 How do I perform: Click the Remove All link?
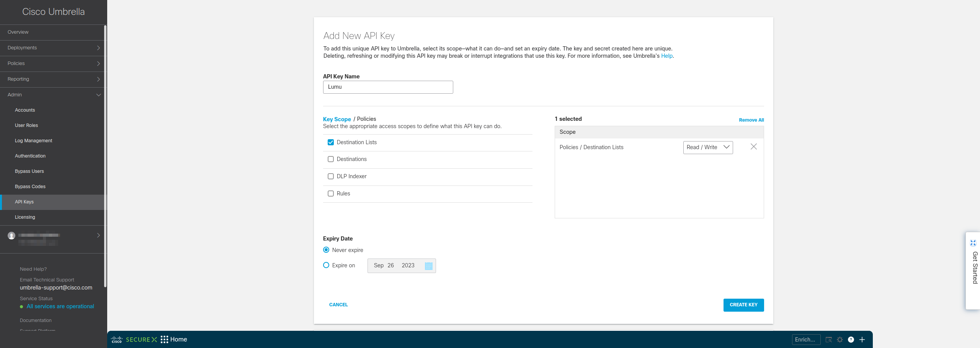coord(751,120)
